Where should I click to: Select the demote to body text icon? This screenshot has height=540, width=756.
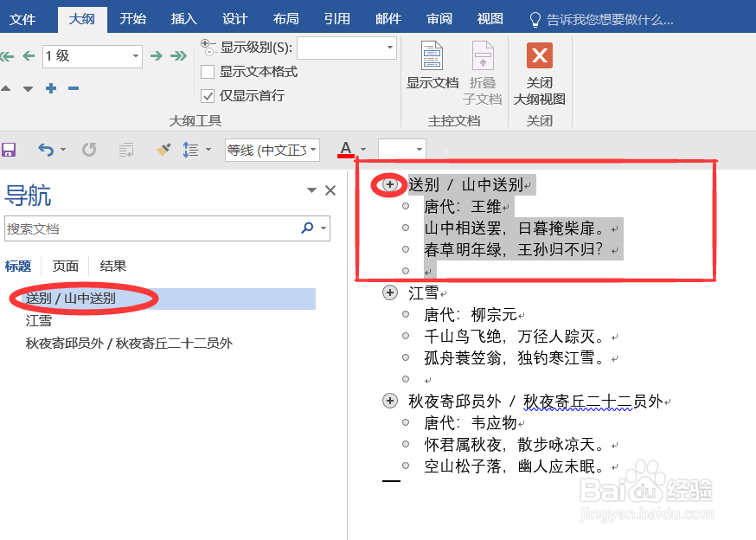(x=179, y=55)
